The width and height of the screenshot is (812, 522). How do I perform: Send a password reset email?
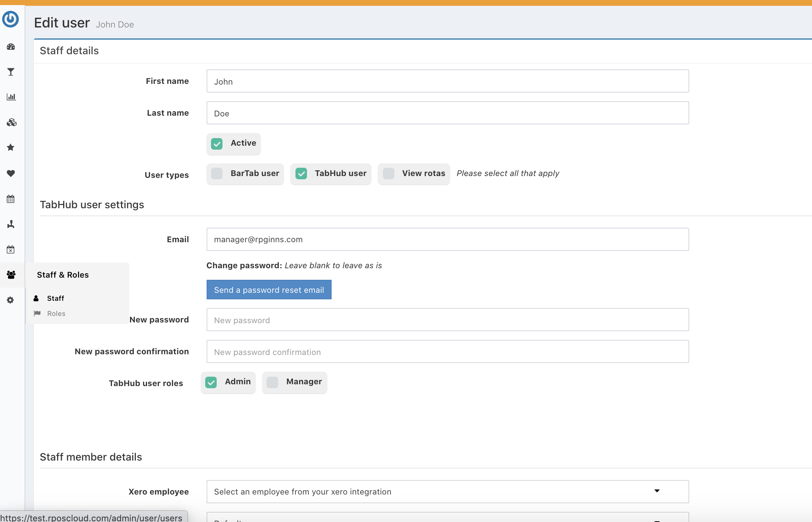[x=269, y=290]
